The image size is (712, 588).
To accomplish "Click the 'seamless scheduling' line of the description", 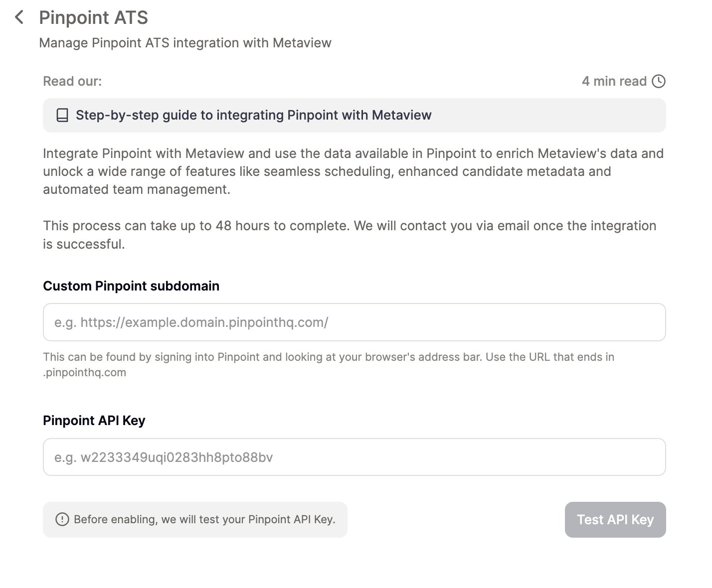I will pos(327,171).
